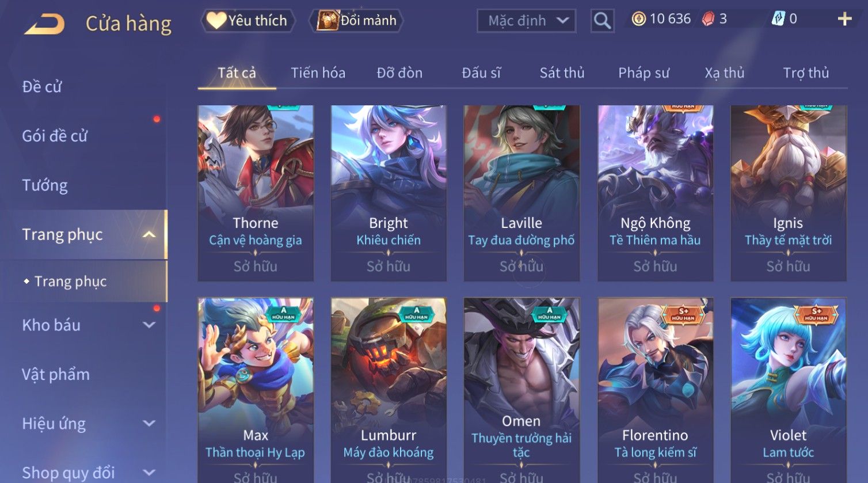Tap the plus icon to add currency
The height and width of the screenshot is (483, 868).
tap(844, 19)
